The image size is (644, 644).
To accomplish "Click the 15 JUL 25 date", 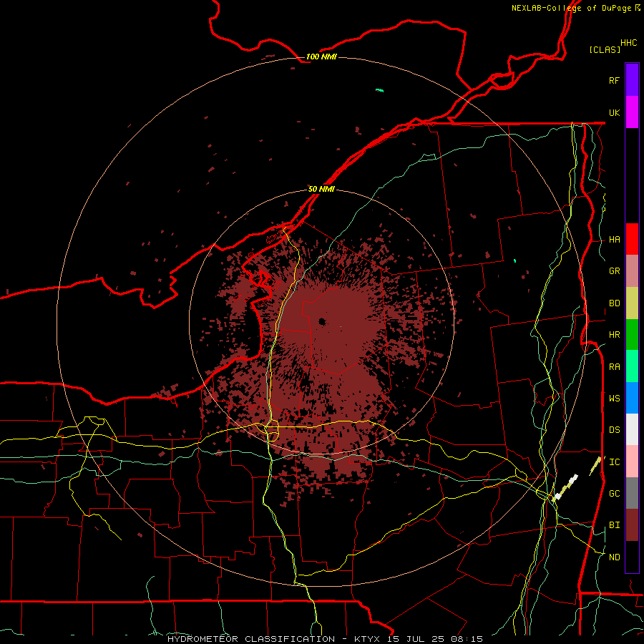I will point(414,639).
